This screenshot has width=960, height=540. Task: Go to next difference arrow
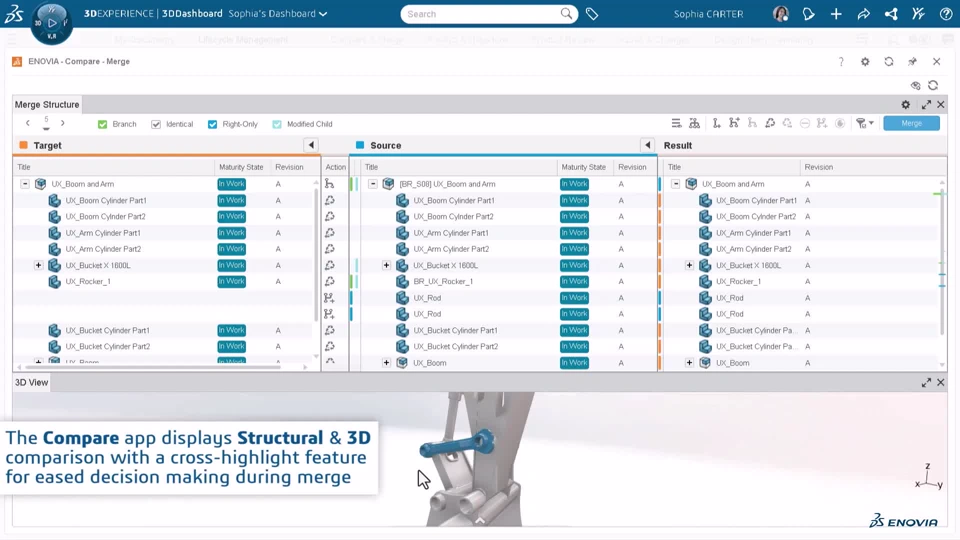[62, 124]
